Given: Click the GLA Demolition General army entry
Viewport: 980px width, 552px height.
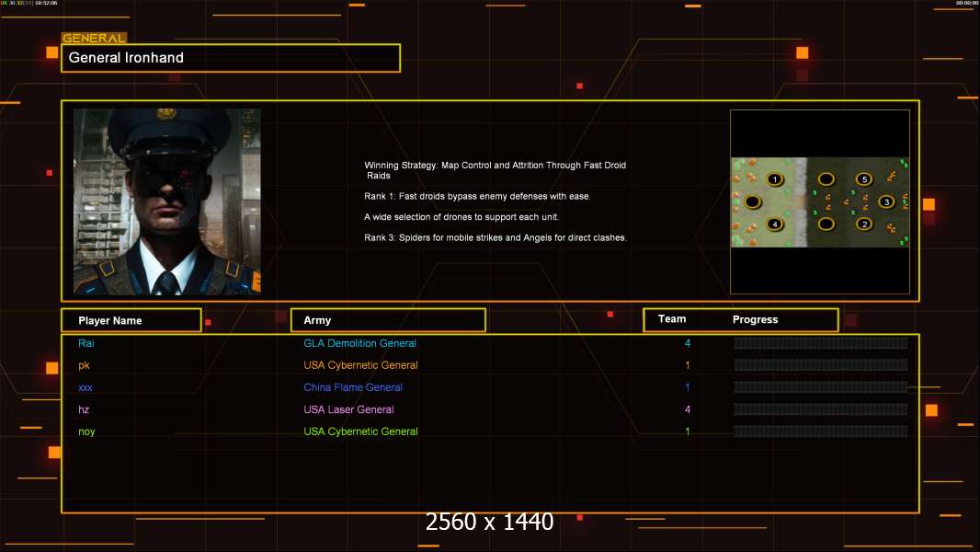Looking at the screenshot, I should 360,343.
